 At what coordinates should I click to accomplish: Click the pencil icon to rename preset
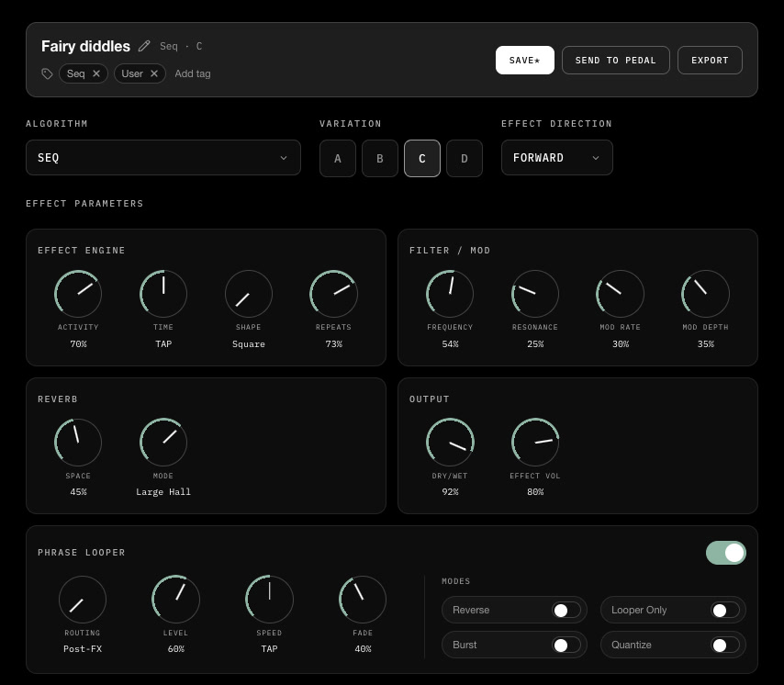click(144, 46)
